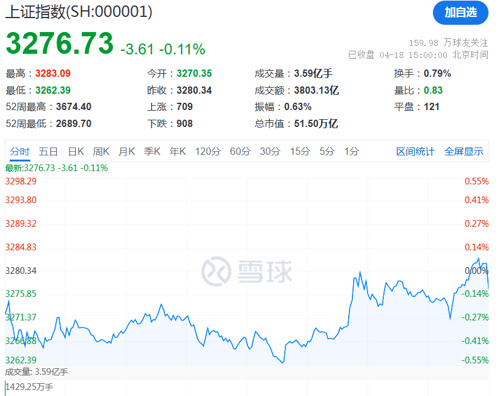
Task: Open the 年K chart tab
Action: (178, 152)
